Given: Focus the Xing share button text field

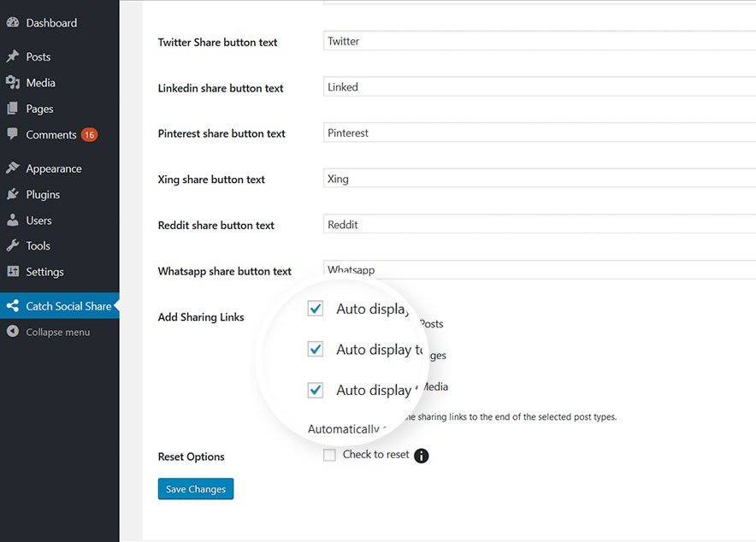Looking at the screenshot, I should 540,179.
